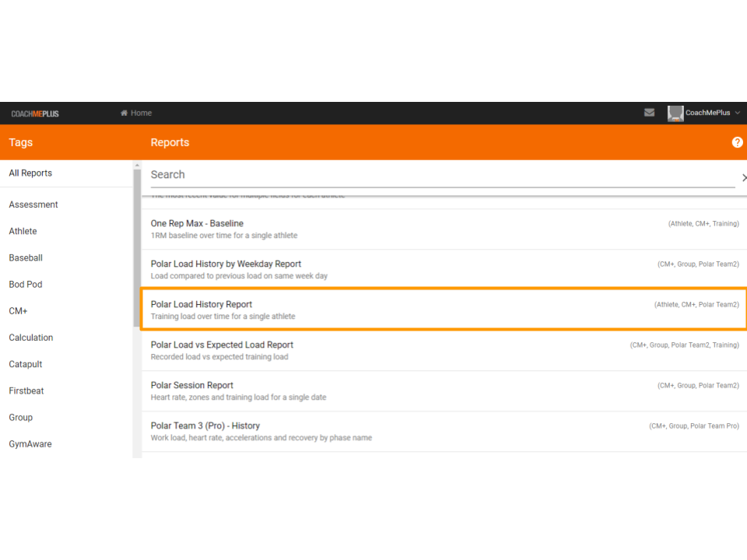Click the home icon in top bar
747x560 pixels.
click(x=124, y=113)
